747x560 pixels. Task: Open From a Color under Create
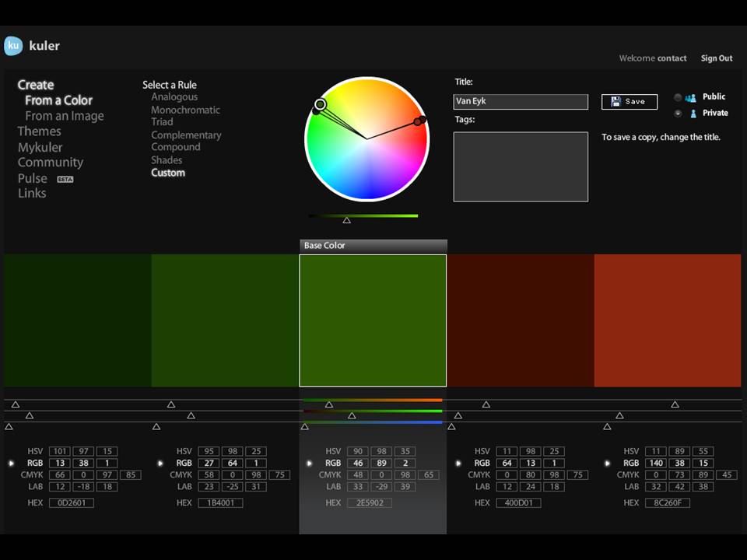58,100
